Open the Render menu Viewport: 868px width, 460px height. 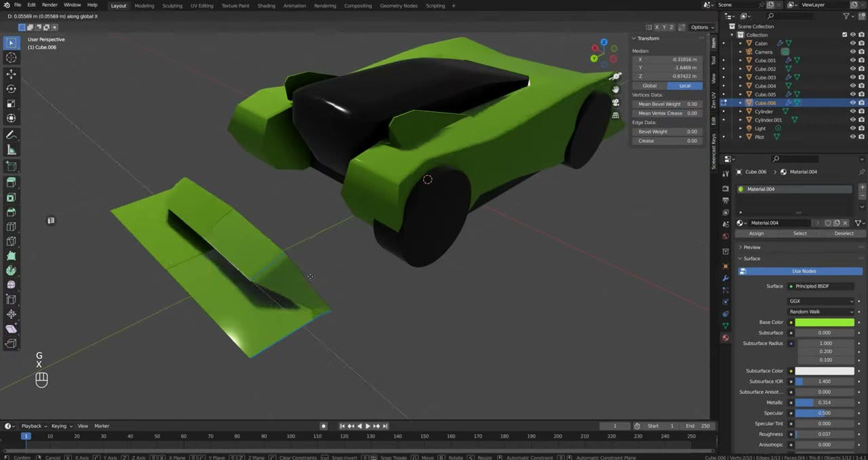[50, 5]
